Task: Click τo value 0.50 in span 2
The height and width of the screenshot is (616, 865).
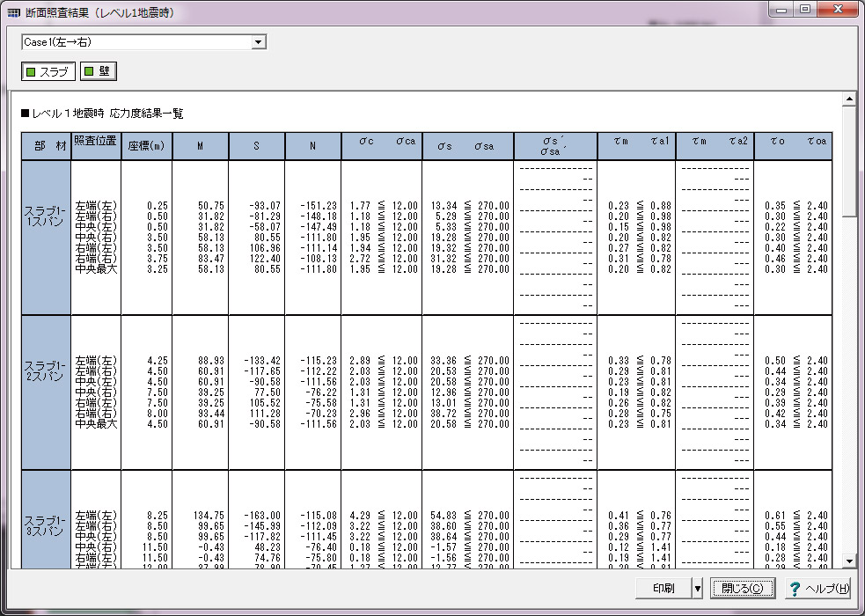Action: [775, 361]
